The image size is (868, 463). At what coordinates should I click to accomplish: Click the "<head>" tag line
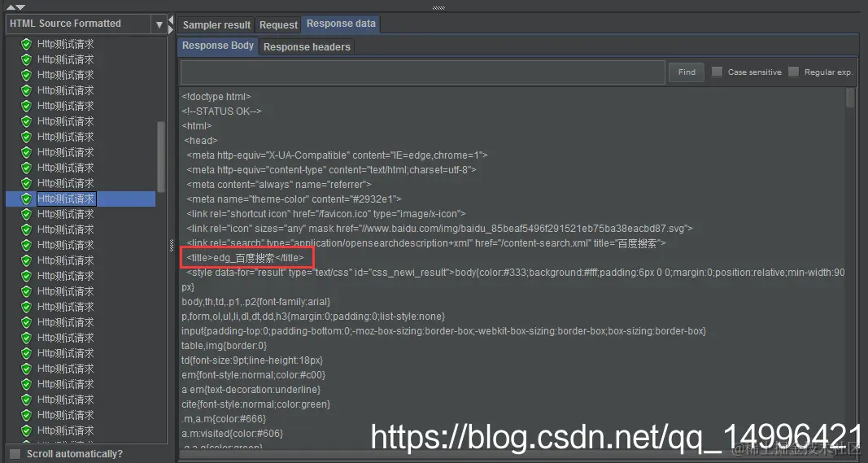click(x=201, y=141)
